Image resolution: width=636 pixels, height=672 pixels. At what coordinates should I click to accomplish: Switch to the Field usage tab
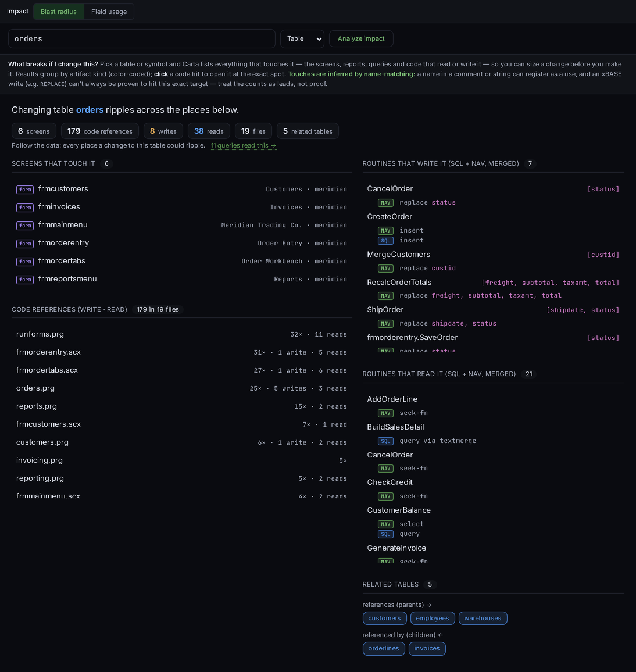coord(109,12)
